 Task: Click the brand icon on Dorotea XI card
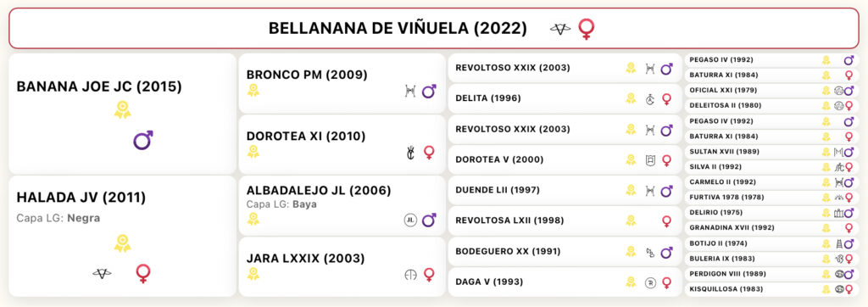pyautogui.click(x=410, y=153)
